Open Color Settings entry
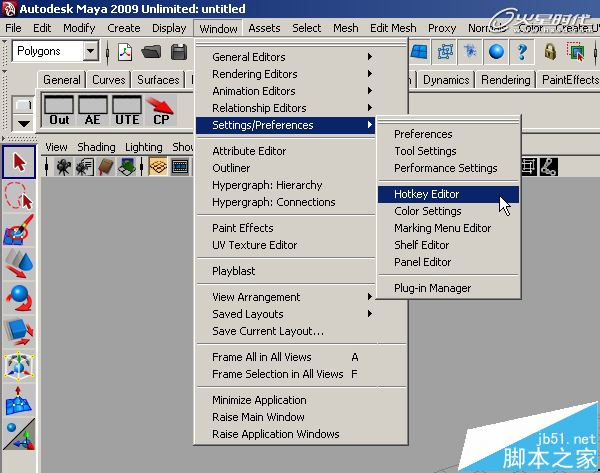This screenshot has width=600, height=473. pos(448,211)
